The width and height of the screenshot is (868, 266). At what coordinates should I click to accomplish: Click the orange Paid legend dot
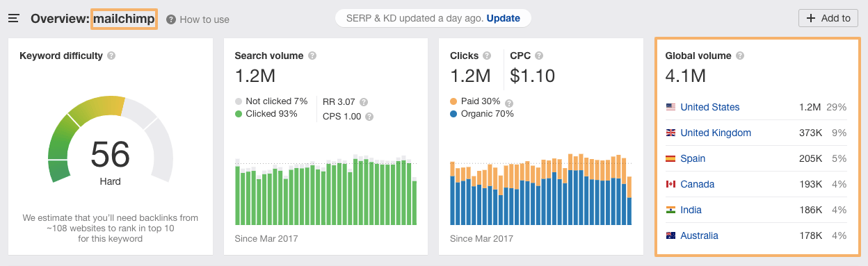coord(454,101)
